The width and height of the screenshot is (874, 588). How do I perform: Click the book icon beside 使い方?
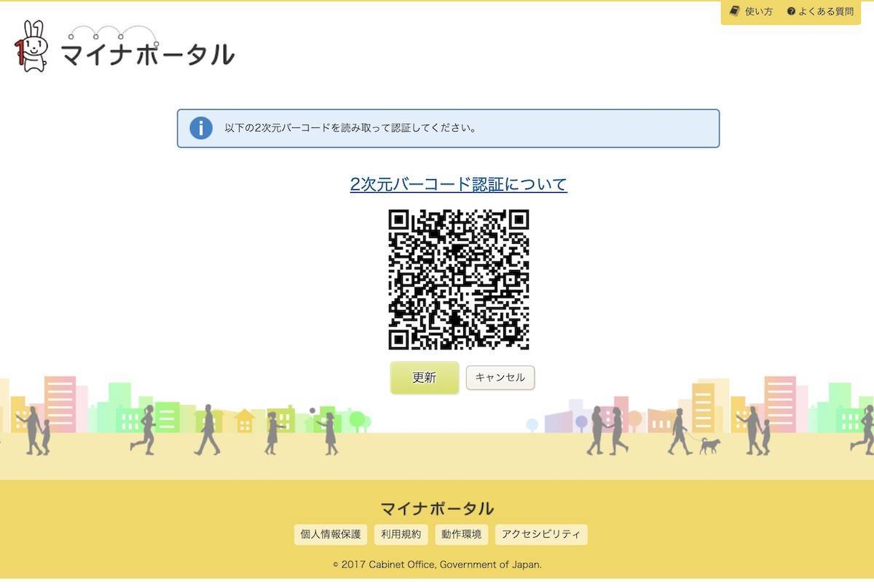coord(735,12)
